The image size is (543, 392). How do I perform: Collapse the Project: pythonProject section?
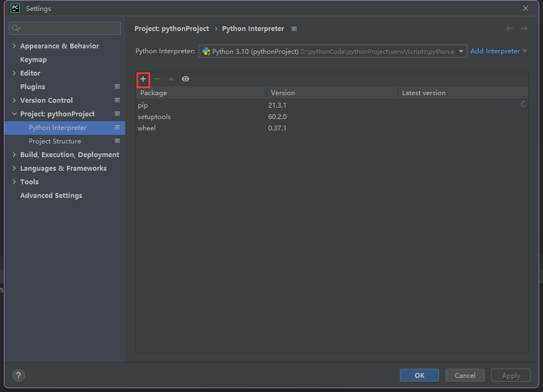[x=14, y=114]
